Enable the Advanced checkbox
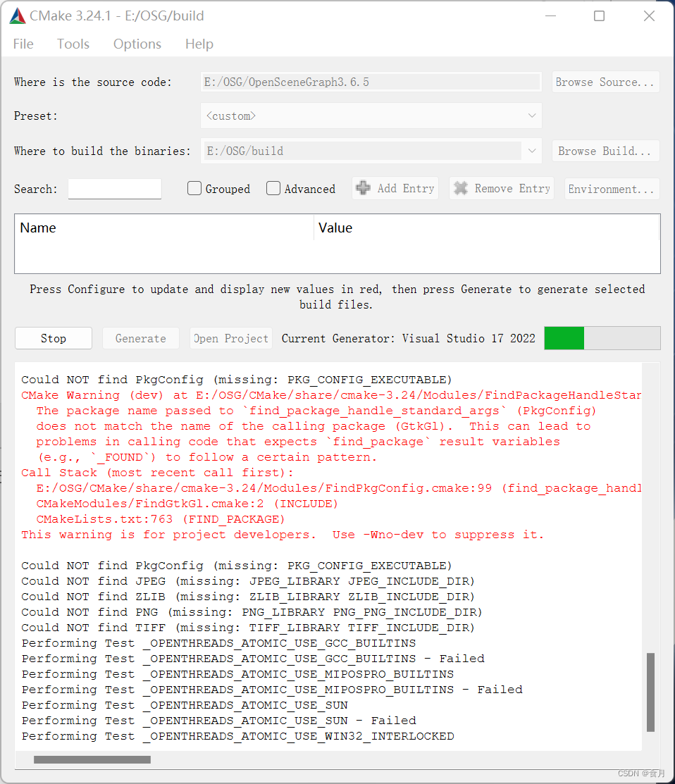 (x=273, y=188)
